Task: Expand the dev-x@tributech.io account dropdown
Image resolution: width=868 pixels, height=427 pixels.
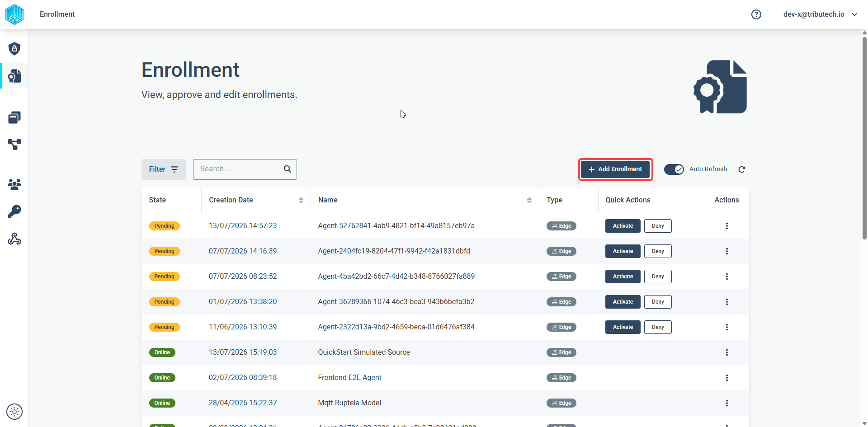Action: (820, 14)
